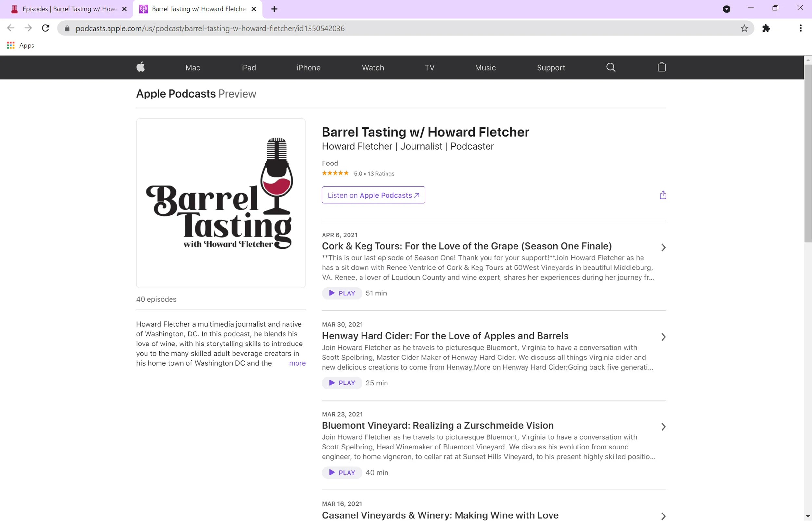Screen dimensions: 812x521
Task: Click the address bar URL field
Action: 372,28
